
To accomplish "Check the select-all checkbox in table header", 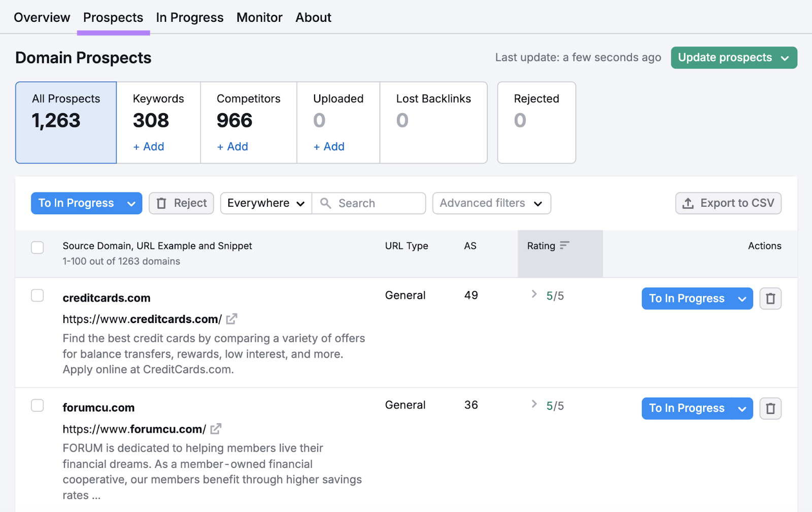I will (x=37, y=247).
